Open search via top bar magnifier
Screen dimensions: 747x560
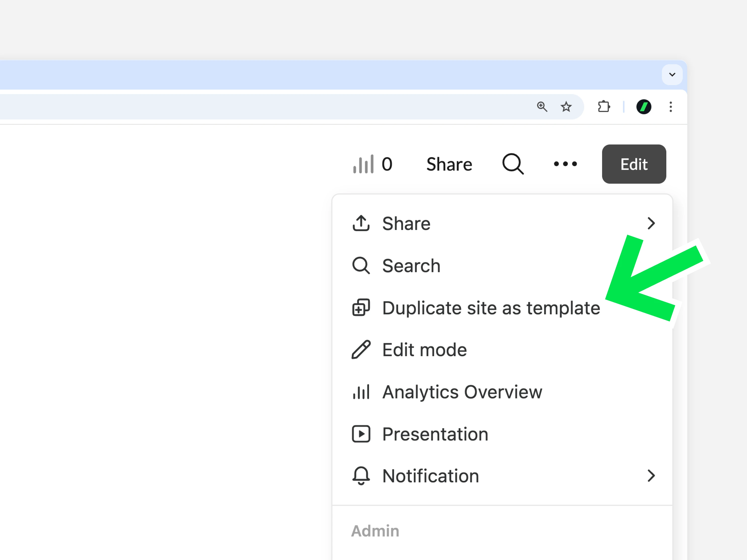513,164
